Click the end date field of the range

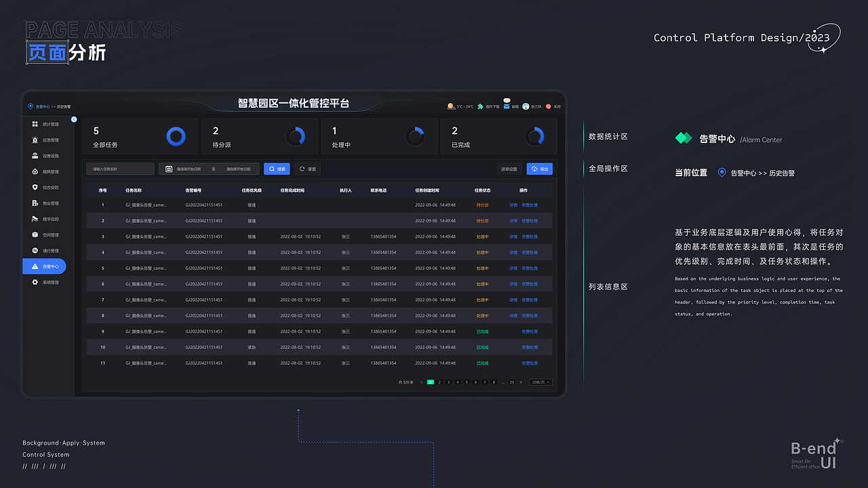pyautogui.click(x=238, y=169)
